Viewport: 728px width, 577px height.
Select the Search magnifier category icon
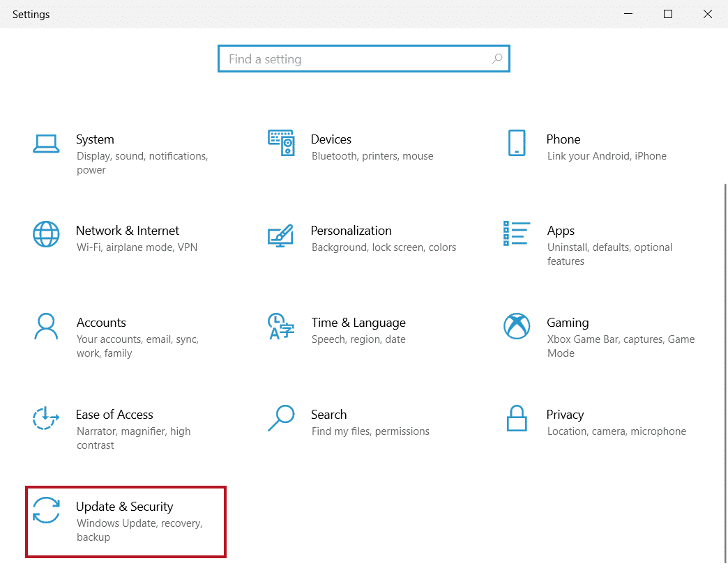pos(281,418)
